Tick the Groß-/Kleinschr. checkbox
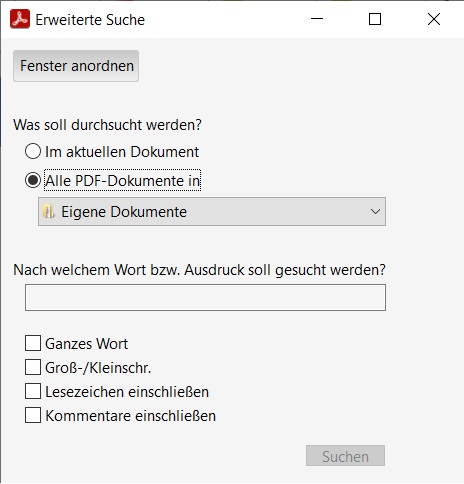The image size is (464, 484). click(33, 367)
